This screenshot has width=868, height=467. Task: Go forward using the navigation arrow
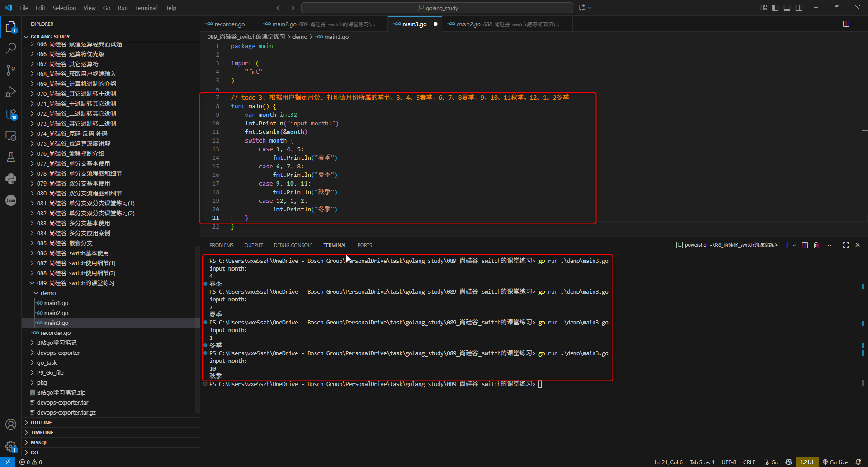pyautogui.click(x=291, y=8)
